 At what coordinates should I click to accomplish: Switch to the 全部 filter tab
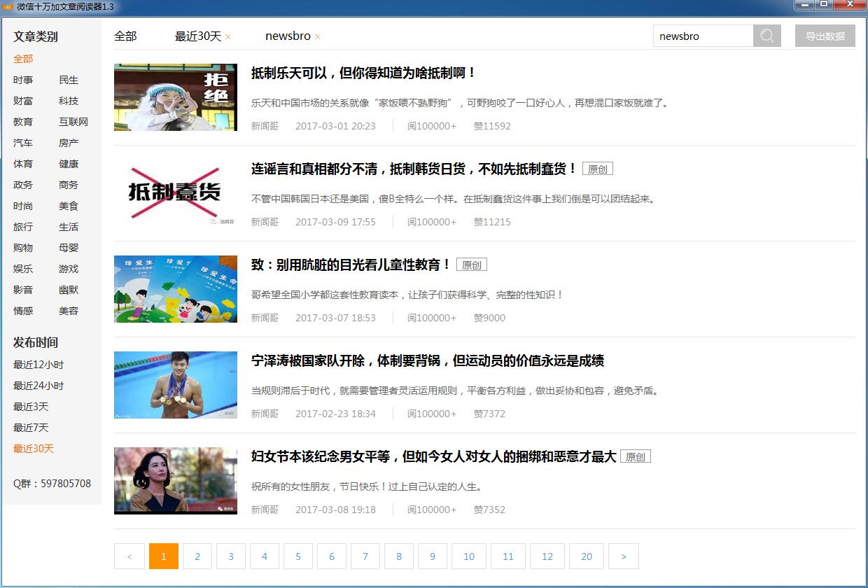pyautogui.click(x=125, y=36)
